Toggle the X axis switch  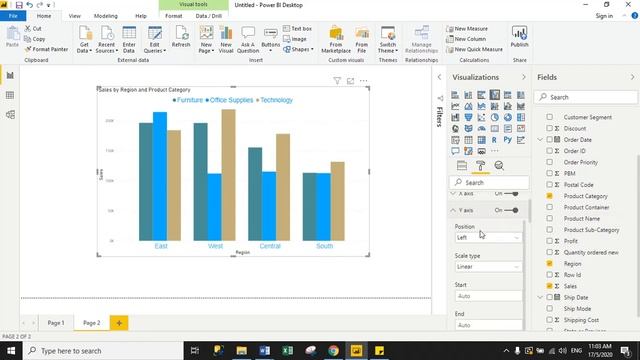[x=511, y=193]
